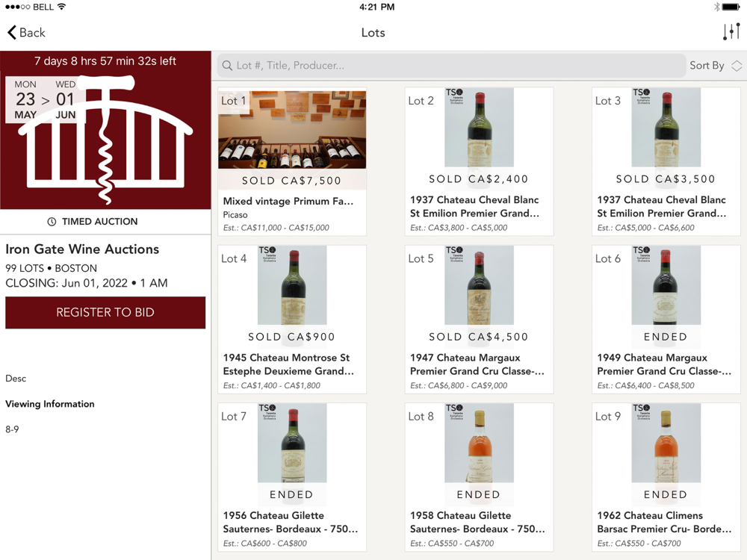Tap SOLD CA$3,500 label
This screenshot has width=747, height=560.
click(x=666, y=179)
